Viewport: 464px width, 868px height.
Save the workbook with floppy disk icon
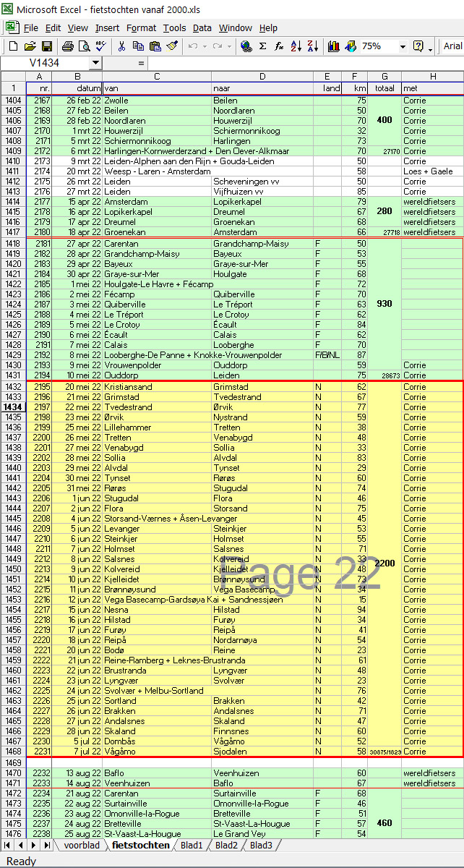(46, 46)
